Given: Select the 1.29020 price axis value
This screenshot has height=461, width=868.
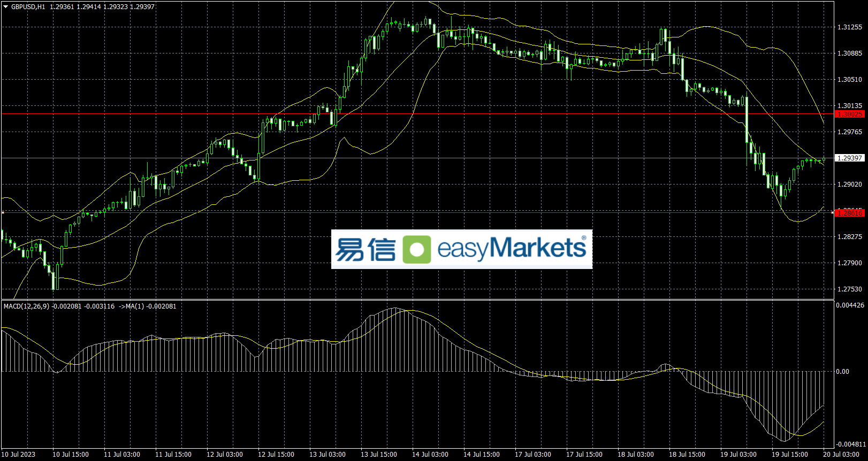Looking at the screenshot, I should coord(850,185).
